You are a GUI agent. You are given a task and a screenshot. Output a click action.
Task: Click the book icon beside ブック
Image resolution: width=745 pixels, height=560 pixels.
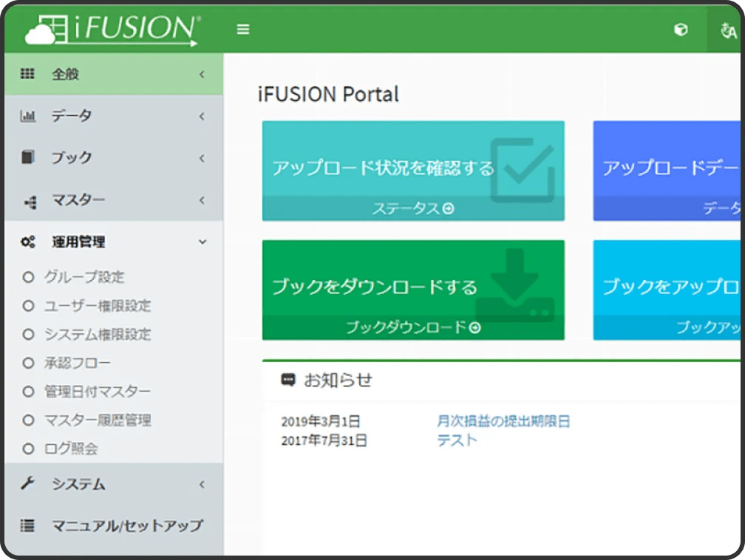coord(28,157)
